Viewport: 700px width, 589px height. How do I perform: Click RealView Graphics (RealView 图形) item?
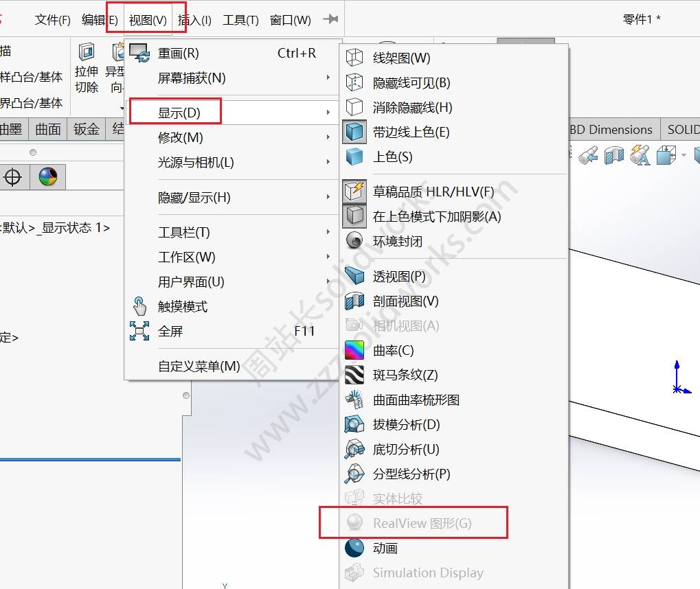(x=453, y=523)
